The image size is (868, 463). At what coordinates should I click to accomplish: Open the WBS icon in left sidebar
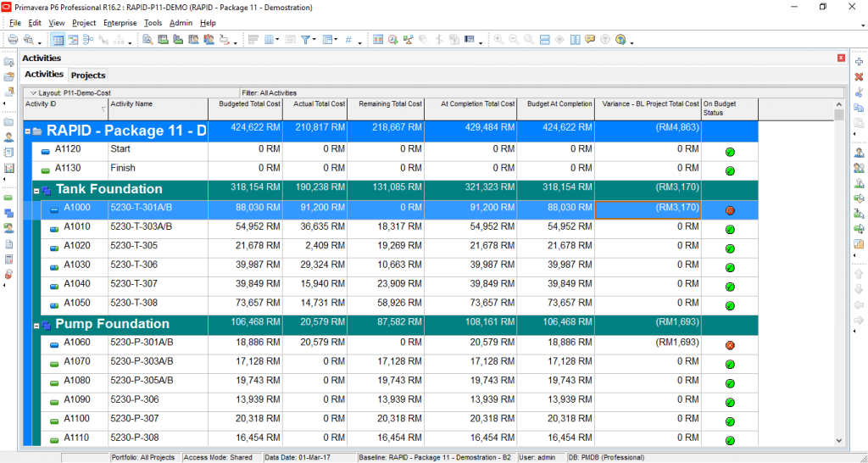(x=8, y=213)
